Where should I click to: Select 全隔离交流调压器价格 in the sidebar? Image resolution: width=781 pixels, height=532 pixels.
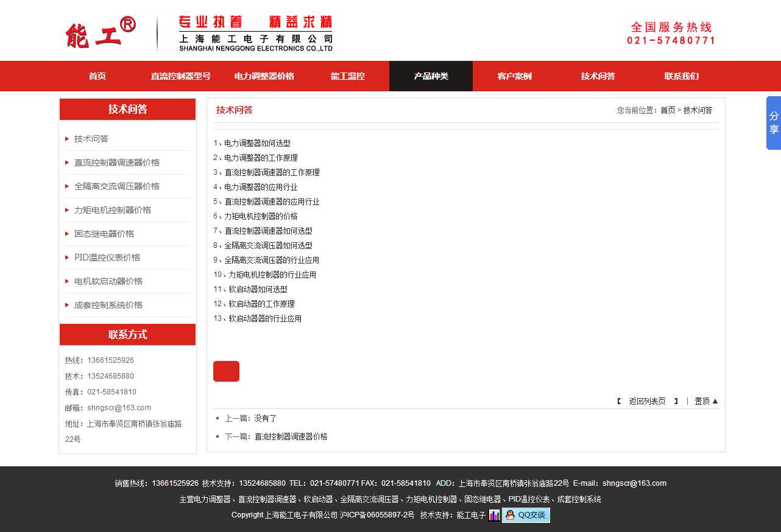click(x=117, y=186)
